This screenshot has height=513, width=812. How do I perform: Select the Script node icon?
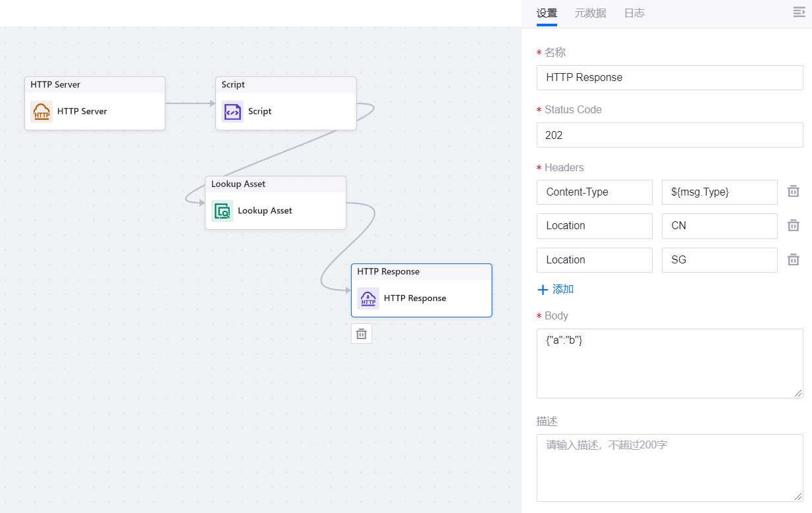(232, 112)
